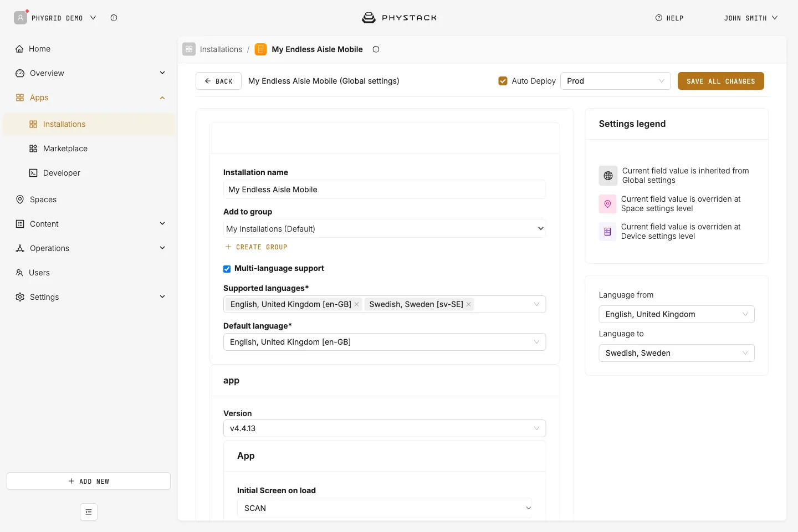Screen dimensions: 798x532
Task: Remove the English [en-GB] language tag
Action: (x=356, y=304)
